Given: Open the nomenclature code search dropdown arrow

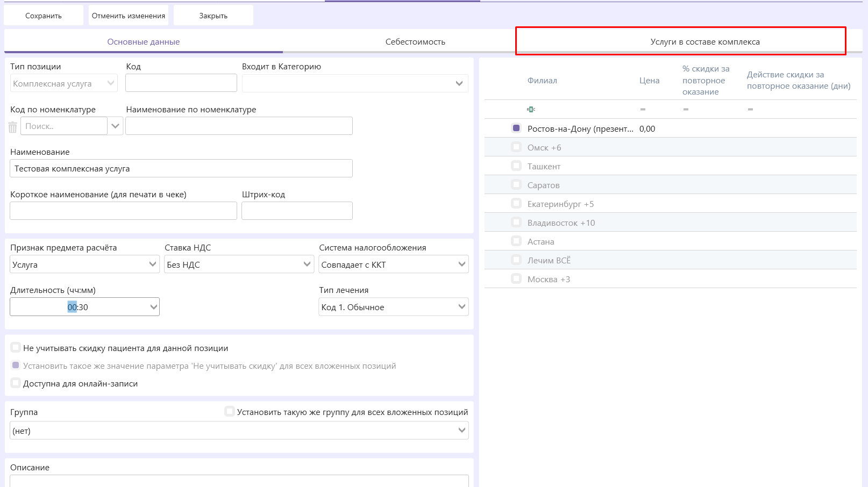Looking at the screenshot, I should point(115,126).
